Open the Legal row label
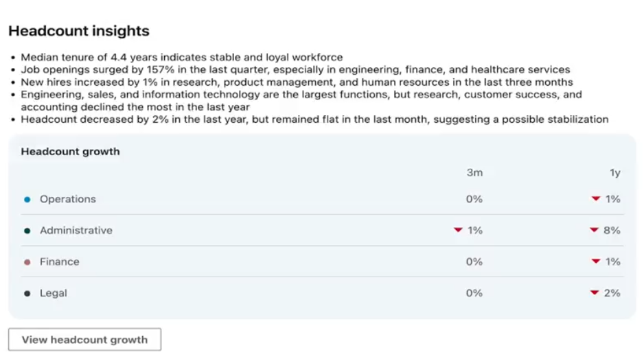Image resolution: width=644 pixels, height=361 pixels. [x=54, y=293]
